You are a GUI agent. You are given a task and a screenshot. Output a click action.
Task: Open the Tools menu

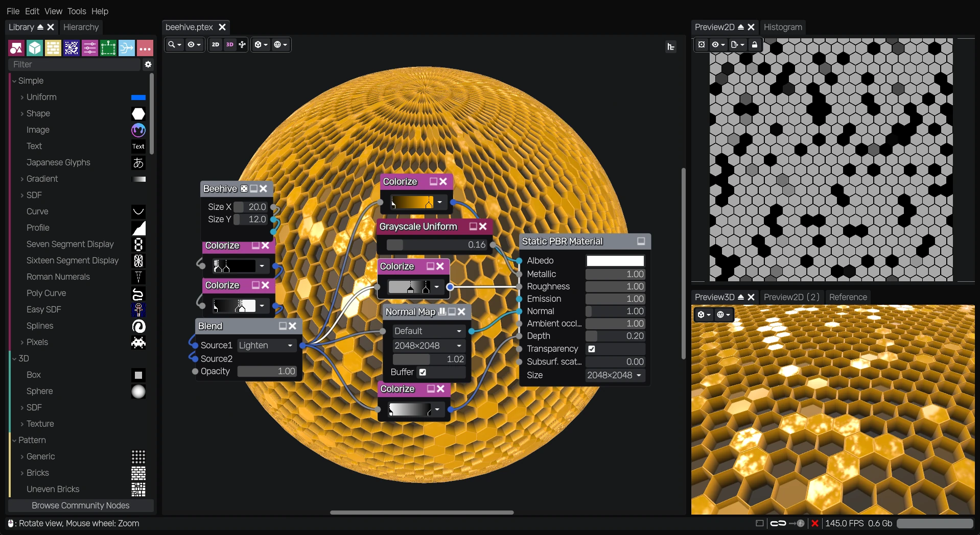(x=76, y=11)
